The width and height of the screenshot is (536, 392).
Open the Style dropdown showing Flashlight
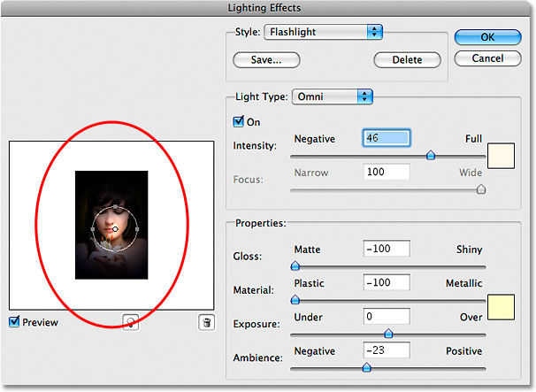click(323, 32)
